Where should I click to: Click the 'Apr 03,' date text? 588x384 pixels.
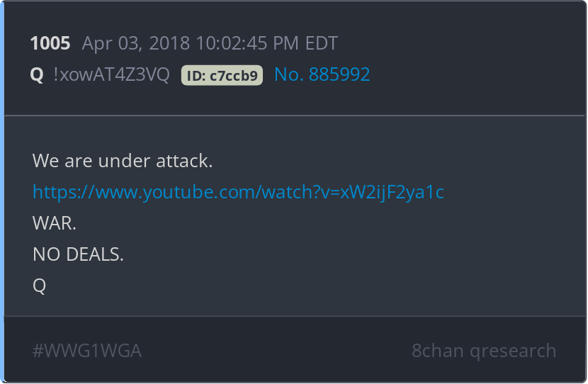point(112,43)
